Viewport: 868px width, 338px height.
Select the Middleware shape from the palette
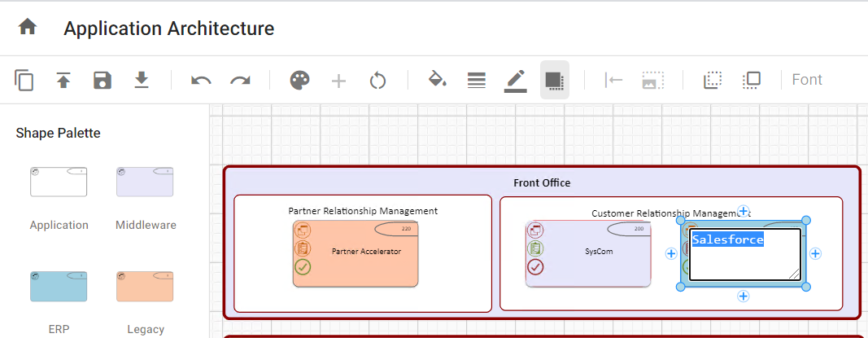pos(145,182)
